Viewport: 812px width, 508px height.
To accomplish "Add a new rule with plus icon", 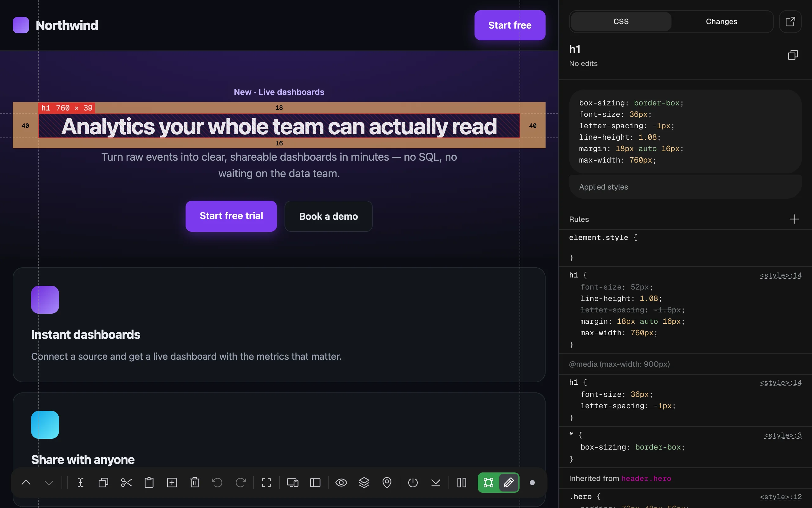I will point(794,219).
